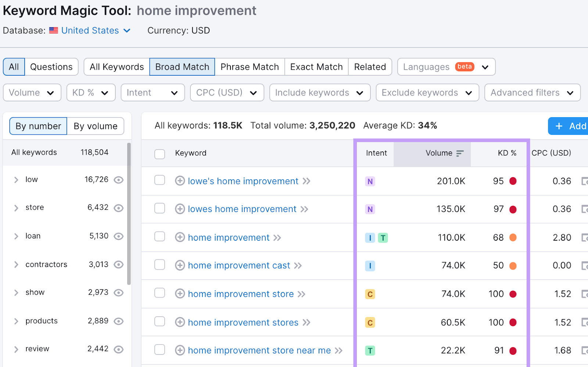Image resolution: width=588 pixels, height=367 pixels.
Task: Sort by the Volume column sort icon
Action: (459, 154)
